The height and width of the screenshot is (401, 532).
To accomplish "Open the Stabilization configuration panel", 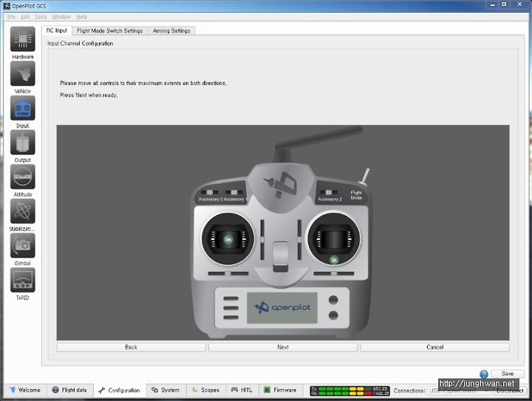I will [22, 211].
